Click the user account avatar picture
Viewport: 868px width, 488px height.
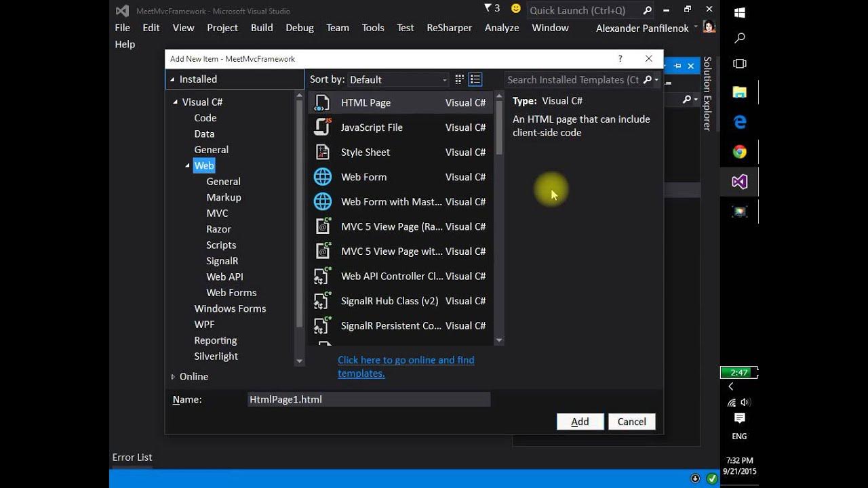709,27
